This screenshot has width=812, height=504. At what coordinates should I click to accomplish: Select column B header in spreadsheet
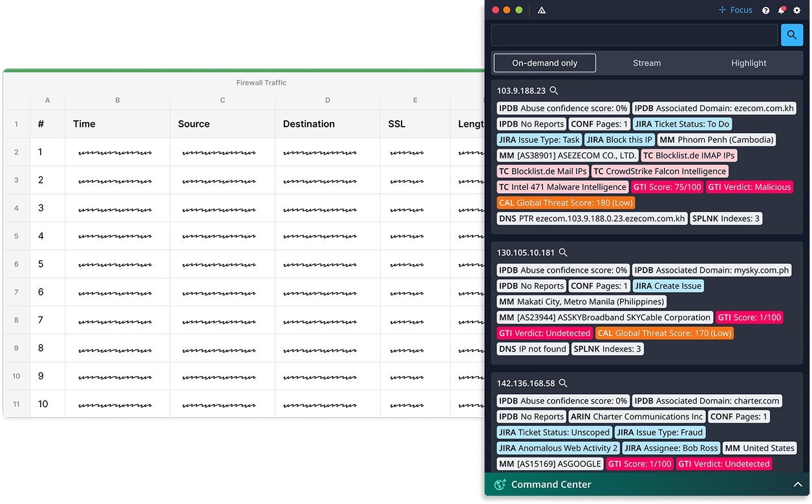coord(118,100)
